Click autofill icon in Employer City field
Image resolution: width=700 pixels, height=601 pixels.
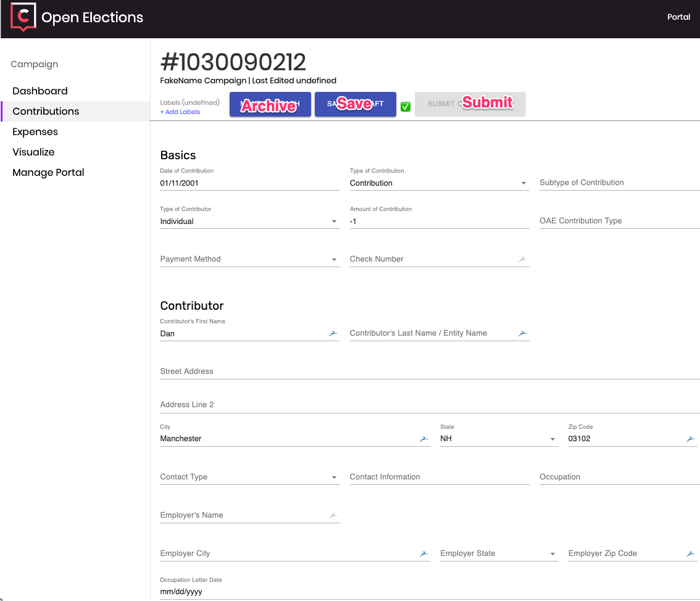pyautogui.click(x=423, y=553)
